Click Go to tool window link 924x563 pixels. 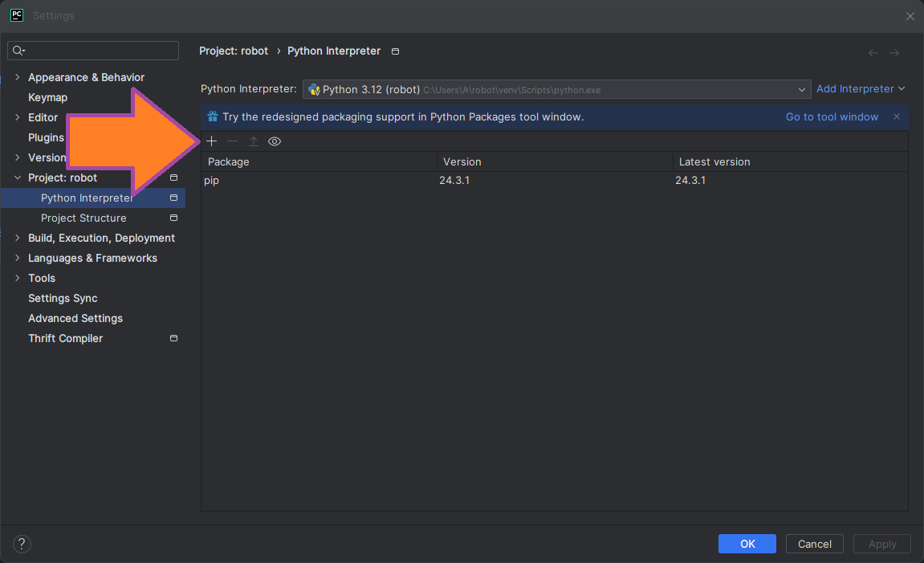pos(832,116)
